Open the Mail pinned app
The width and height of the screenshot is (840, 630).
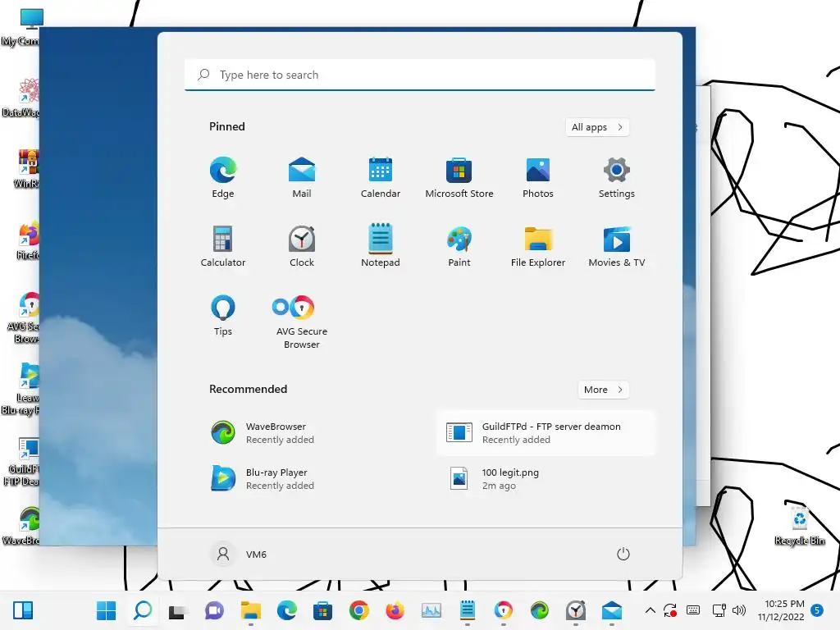click(302, 178)
